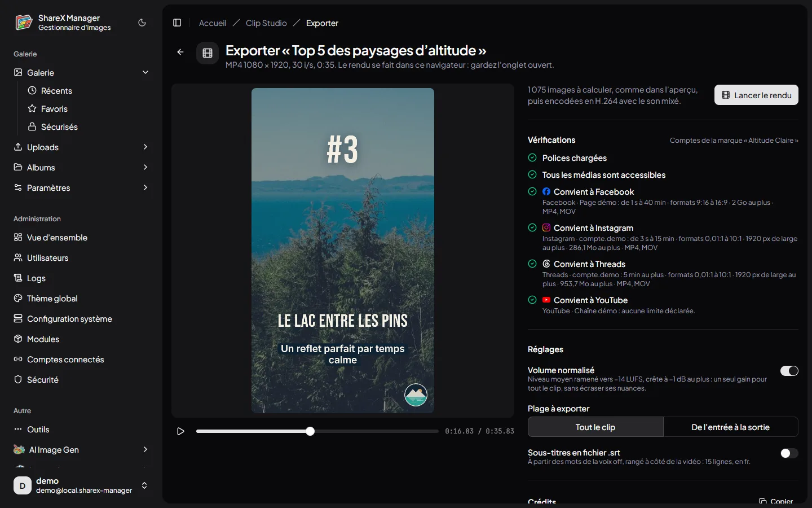
Task: Click the film clip icon beside title
Action: pyautogui.click(x=208, y=53)
